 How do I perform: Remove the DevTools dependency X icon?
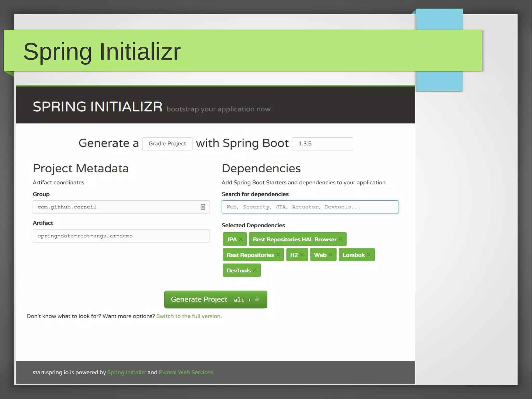255,270
